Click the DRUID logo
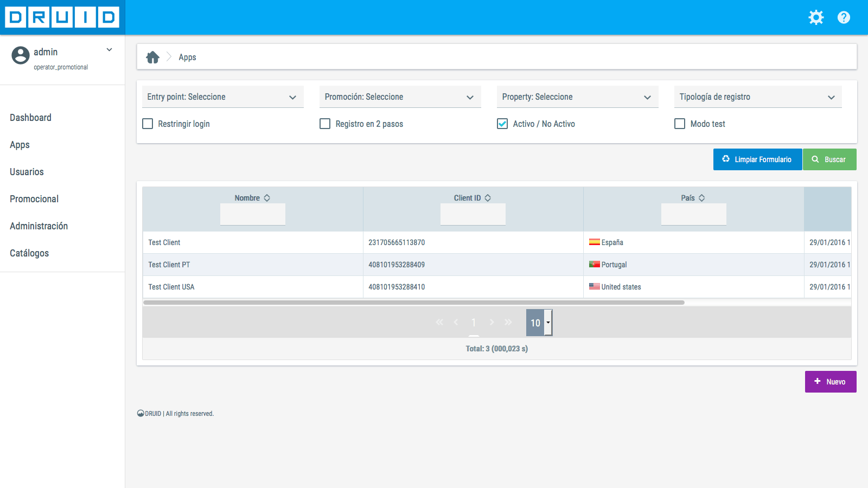Image resolution: width=868 pixels, height=488 pixels. (x=62, y=17)
